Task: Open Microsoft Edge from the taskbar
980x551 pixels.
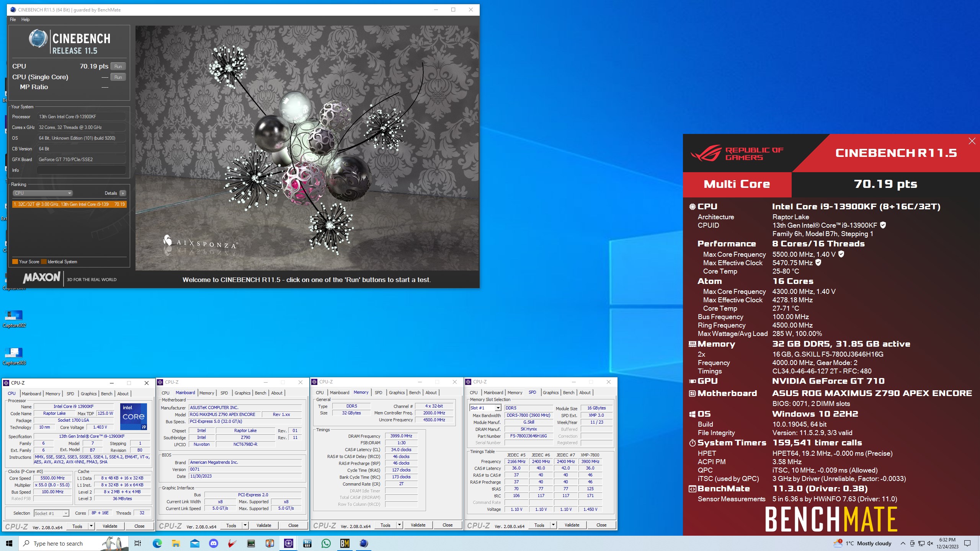Action: pyautogui.click(x=157, y=543)
